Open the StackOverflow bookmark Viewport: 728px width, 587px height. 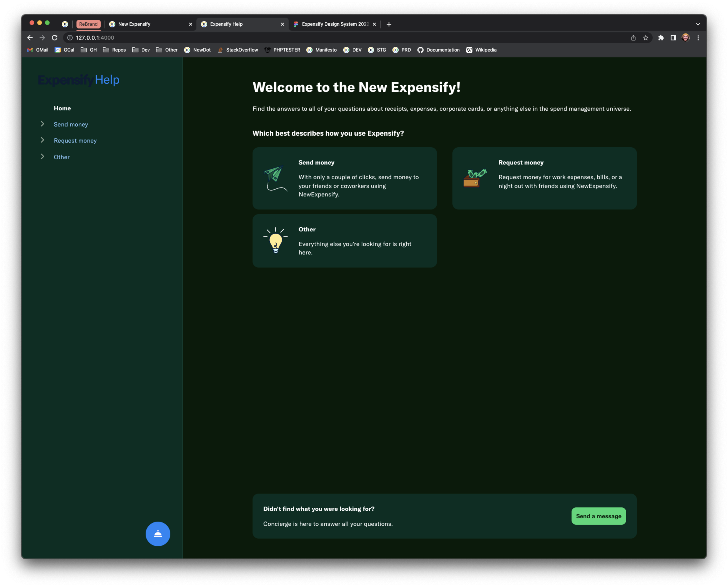(238, 50)
